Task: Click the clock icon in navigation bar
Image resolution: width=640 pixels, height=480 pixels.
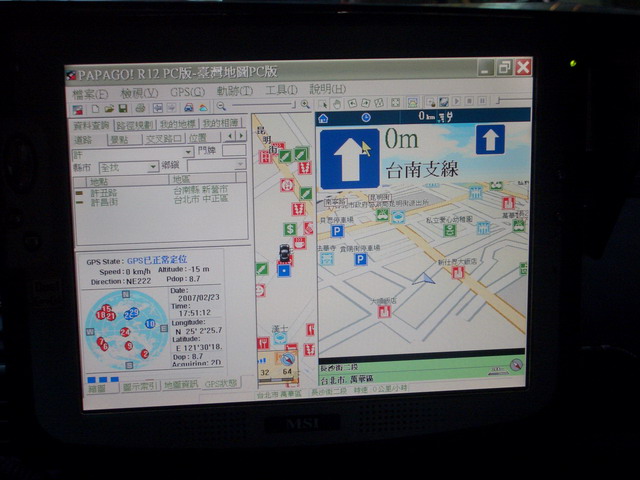Action: [366, 118]
